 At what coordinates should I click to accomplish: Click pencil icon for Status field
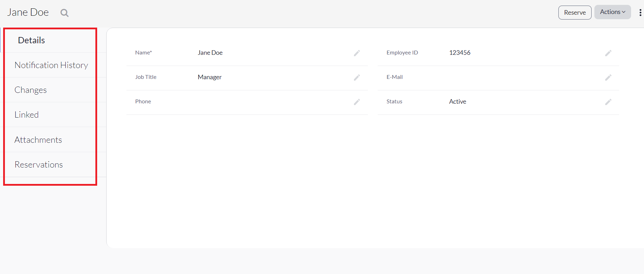(x=608, y=102)
